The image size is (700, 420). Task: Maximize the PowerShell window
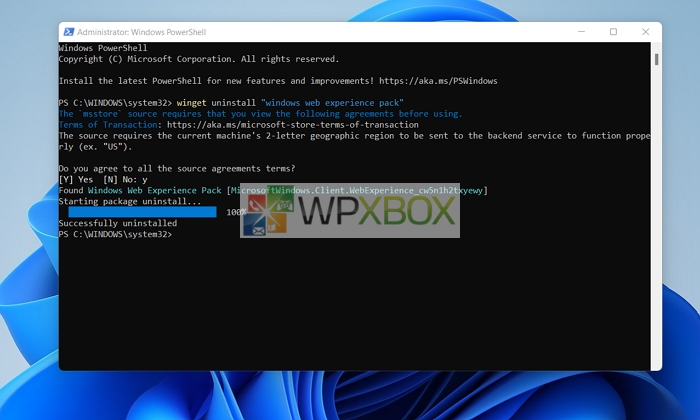coord(613,32)
